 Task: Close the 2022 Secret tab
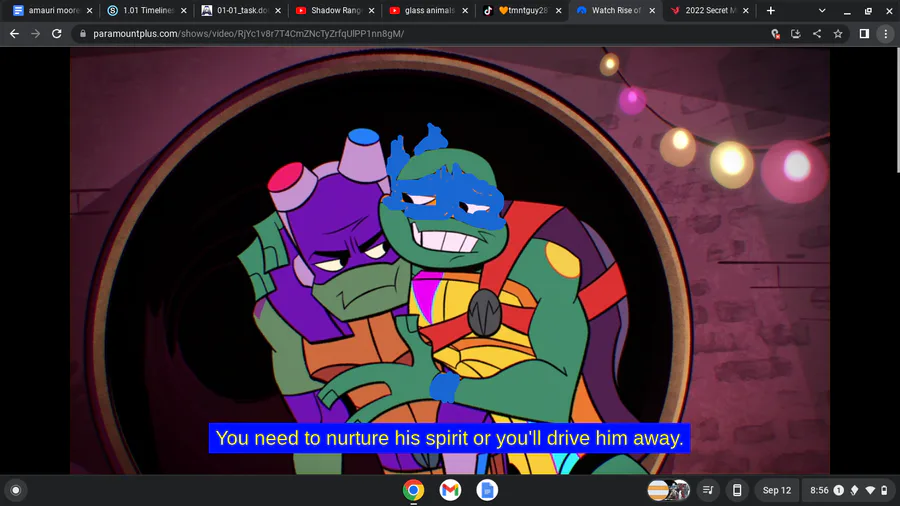746,10
